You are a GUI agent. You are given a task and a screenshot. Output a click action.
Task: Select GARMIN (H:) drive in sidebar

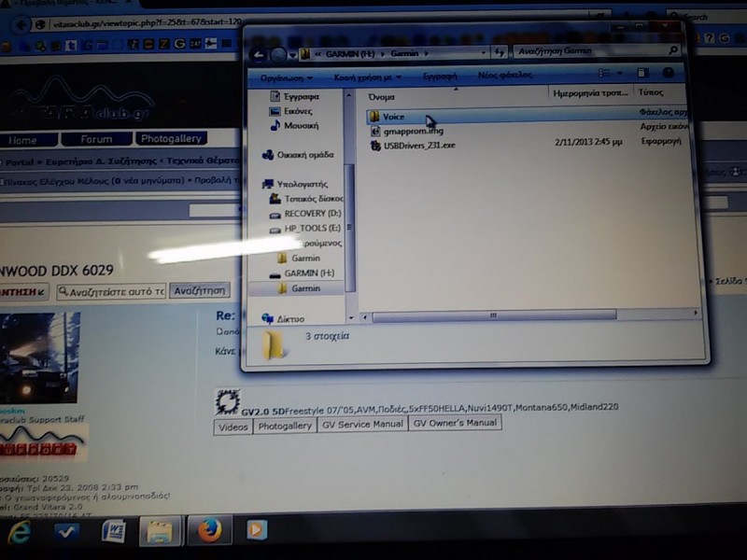click(302, 273)
